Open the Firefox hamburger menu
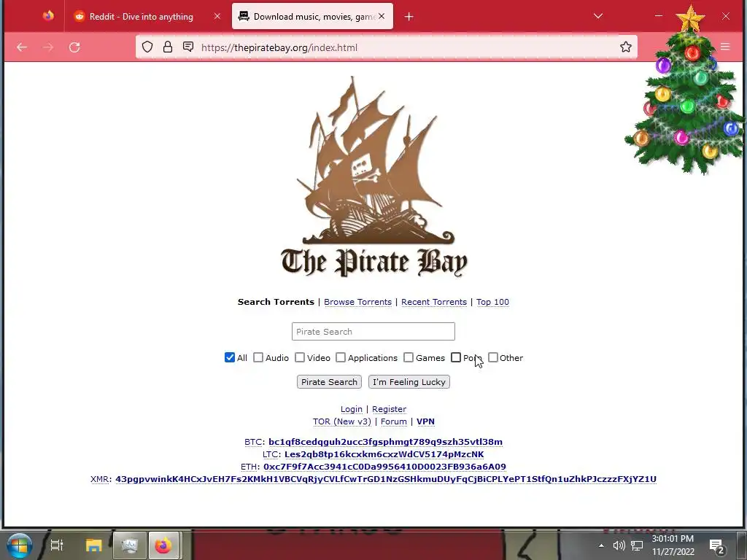Image resolution: width=747 pixels, height=560 pixels. point(725,47)
